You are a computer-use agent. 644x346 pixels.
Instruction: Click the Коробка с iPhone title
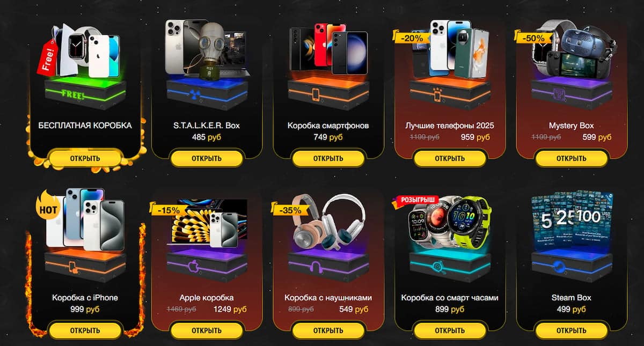click(85, 298)
